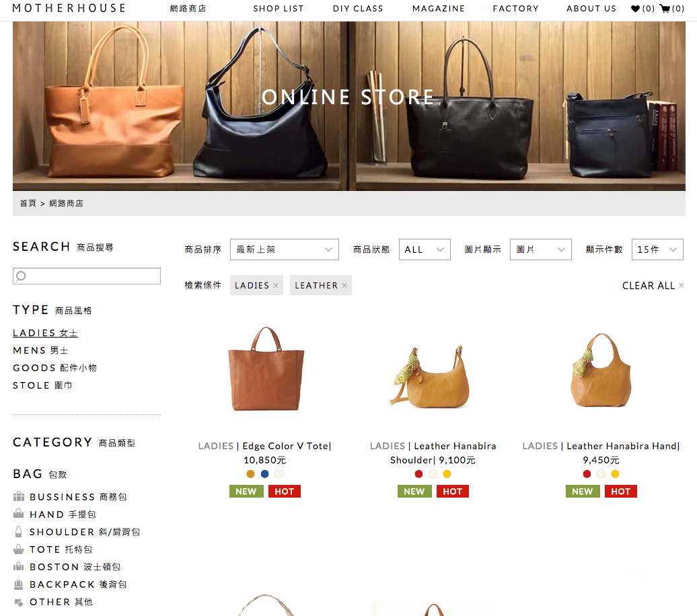Click Leather Hanabira Hand title
Viewport: 697px width, 616px height.
click(623, 446)
